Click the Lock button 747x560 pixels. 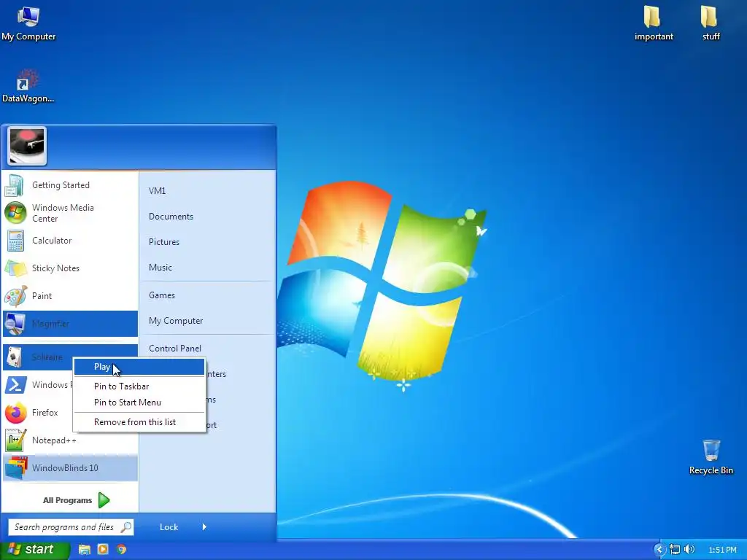169,527
